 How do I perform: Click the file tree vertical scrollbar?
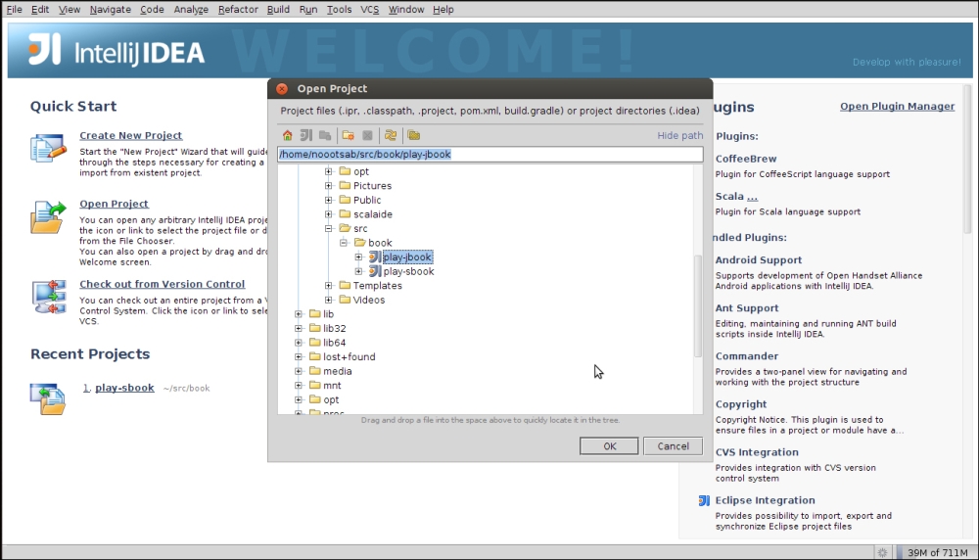698,305
